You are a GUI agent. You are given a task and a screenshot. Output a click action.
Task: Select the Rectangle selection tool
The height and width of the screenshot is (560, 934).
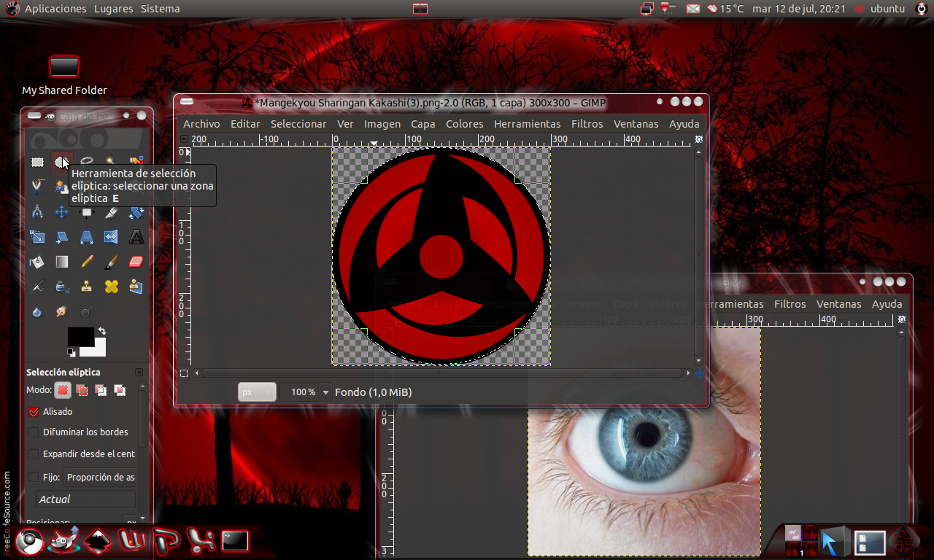37,161
